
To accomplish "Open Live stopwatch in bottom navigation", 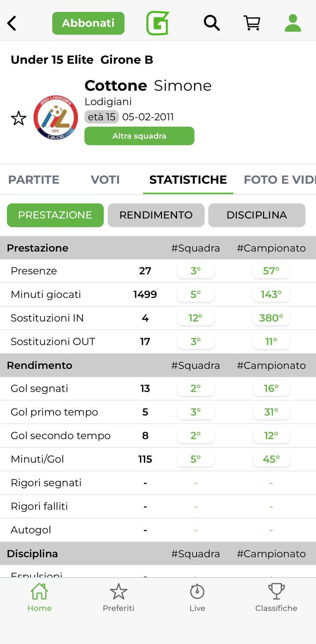I will point(197,597).
